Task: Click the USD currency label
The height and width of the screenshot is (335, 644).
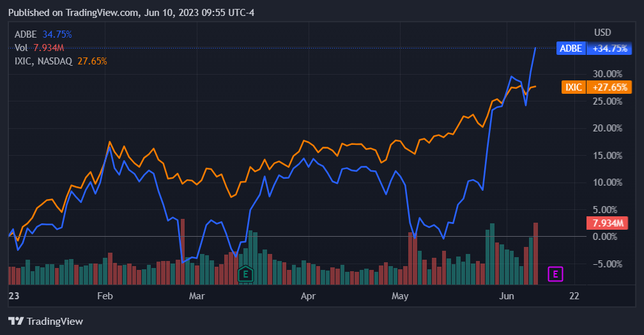Action: pyautogui.click(x=602, y=33)
